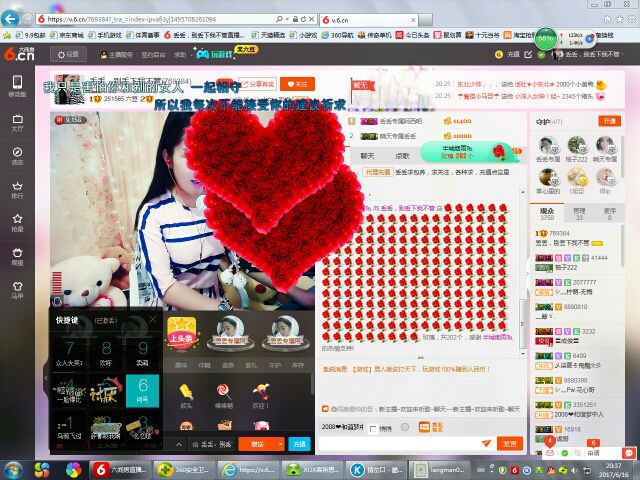The width and height of the screenshot is (640, 480).
Task: Select the pink pig gift icon
Action: coord(261,425)
